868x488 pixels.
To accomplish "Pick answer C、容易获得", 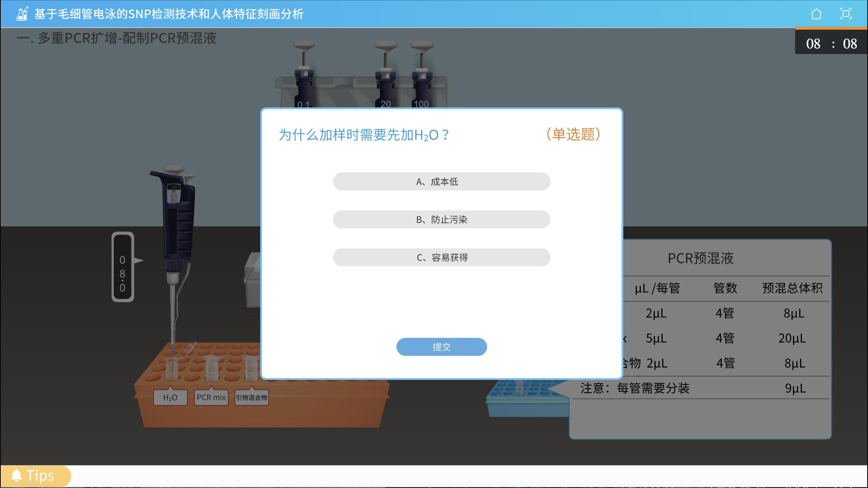I will [x=441, y=257].
